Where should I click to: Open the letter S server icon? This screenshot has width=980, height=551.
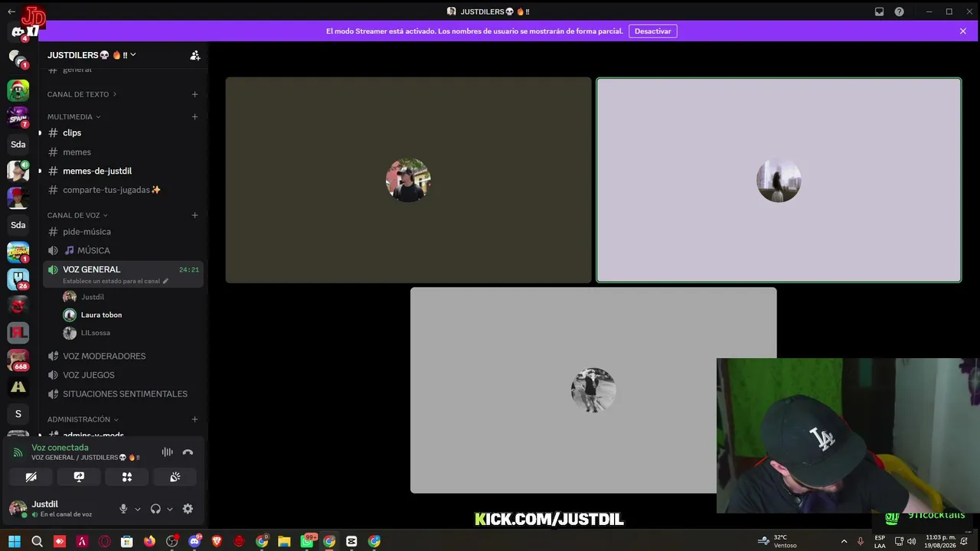point(18,414)
